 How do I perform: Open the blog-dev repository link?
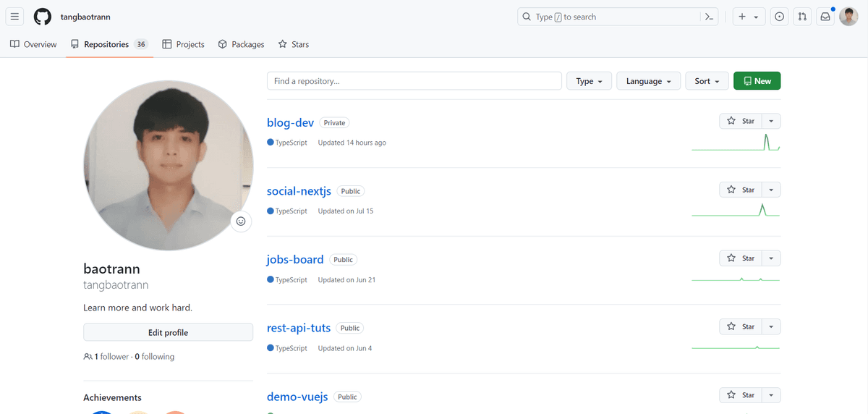click(x=290, y=122)
